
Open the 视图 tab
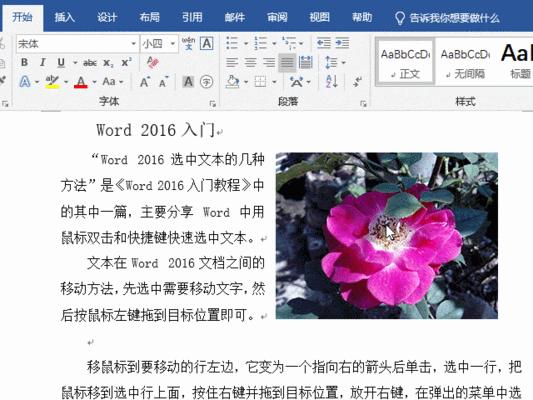[x=320, y=17]
